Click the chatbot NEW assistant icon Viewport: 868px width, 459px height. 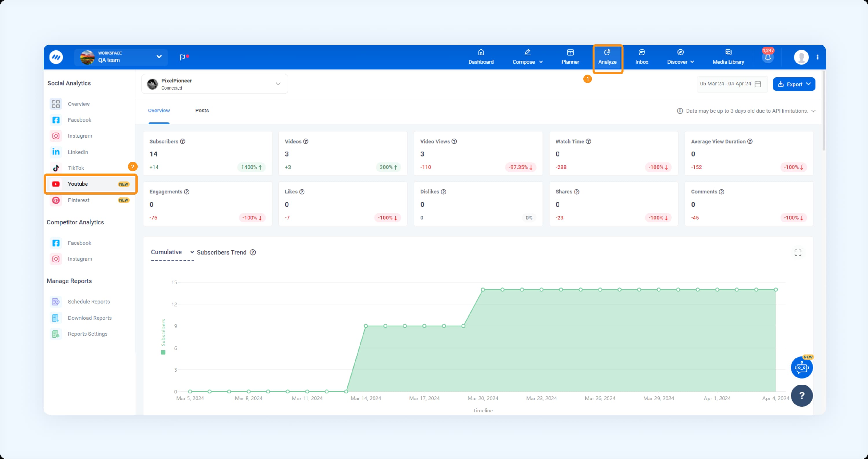[801, 368]
